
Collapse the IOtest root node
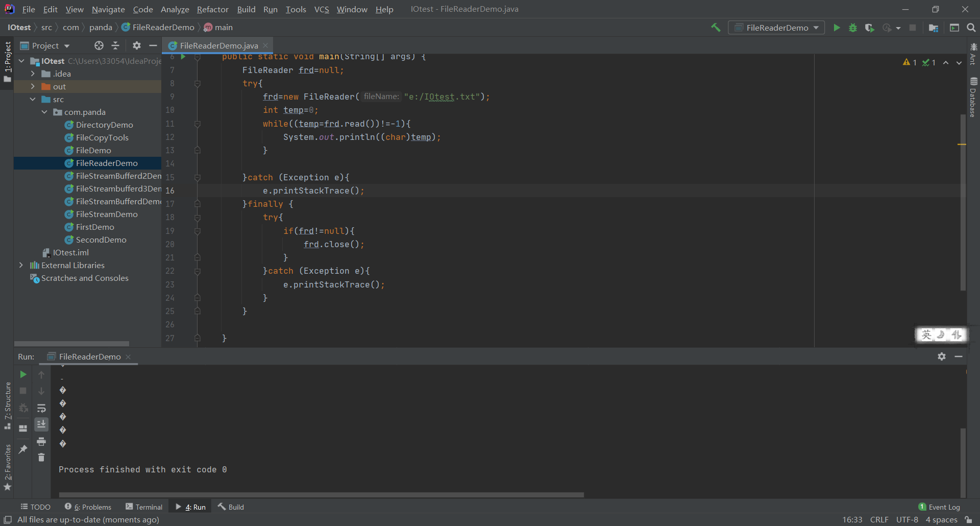pyautogui.click(x=21, y=61)
